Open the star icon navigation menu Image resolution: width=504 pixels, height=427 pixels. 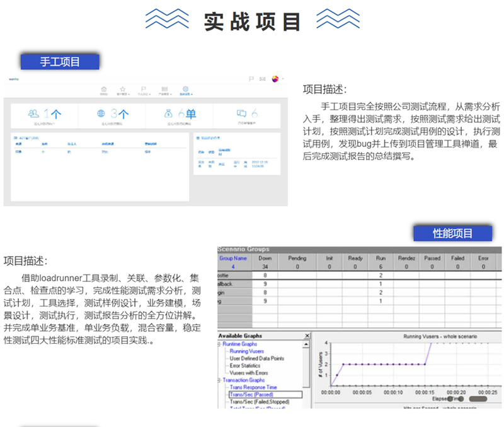123,90
